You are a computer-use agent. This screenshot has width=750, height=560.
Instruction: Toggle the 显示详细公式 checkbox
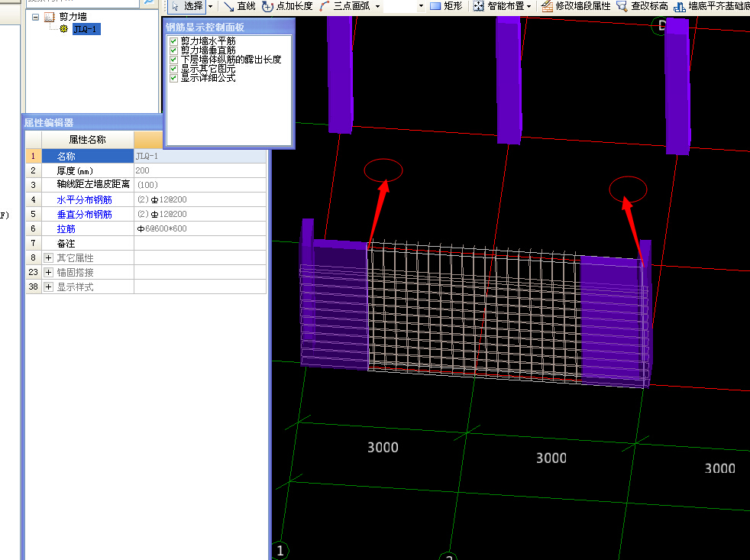(173, 77)
